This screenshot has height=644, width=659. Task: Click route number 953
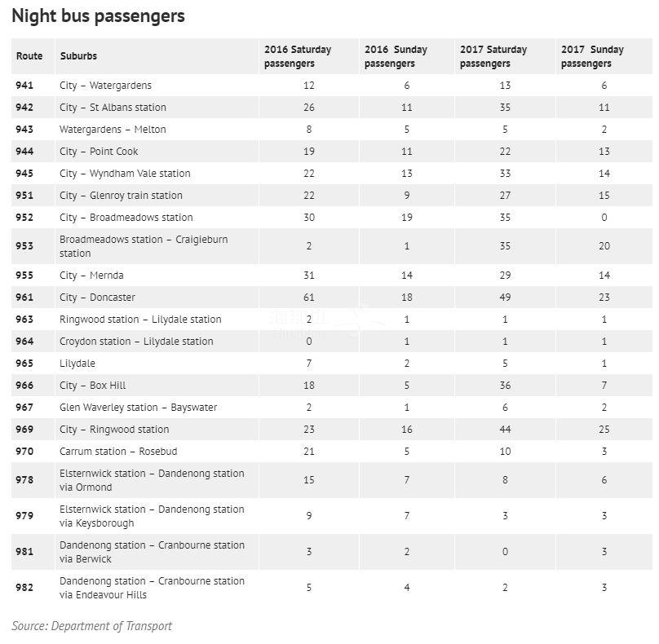(x=25, y=246)
